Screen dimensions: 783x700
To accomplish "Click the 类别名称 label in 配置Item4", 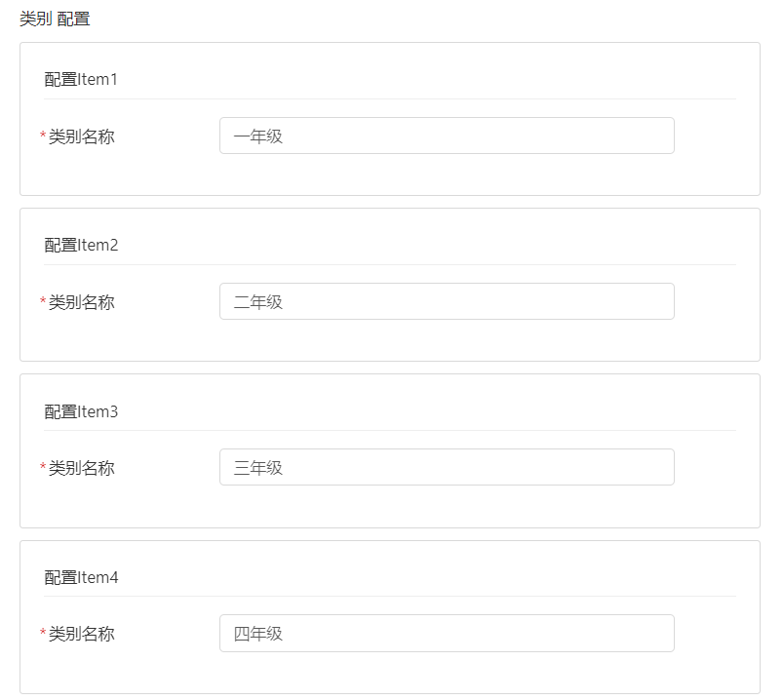I will [82, 635].
